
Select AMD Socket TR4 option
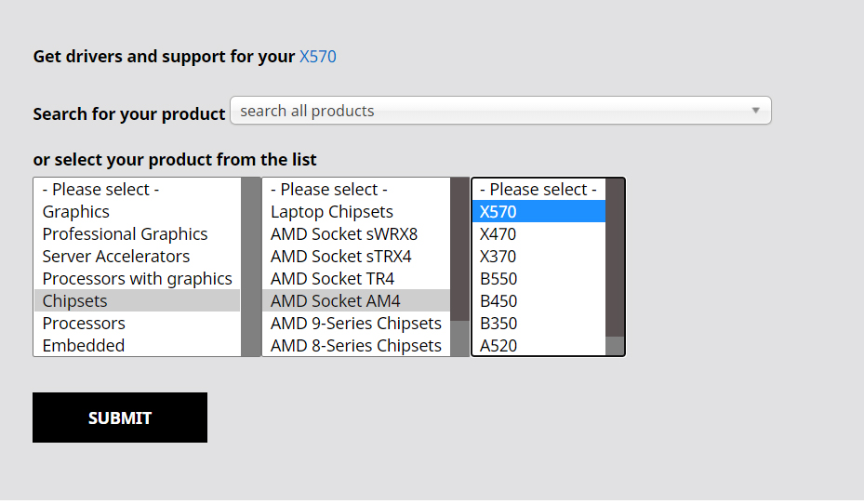coord(332,279)
